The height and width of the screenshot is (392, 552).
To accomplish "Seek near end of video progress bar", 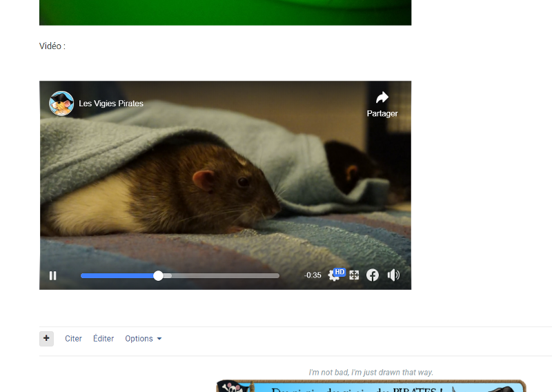I will (x=273, y=275).
